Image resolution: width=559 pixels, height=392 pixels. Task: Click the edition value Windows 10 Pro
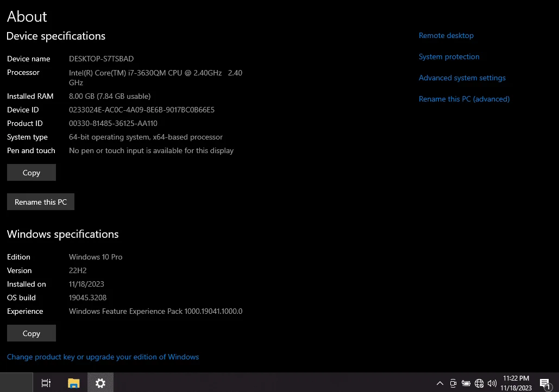pyautogui.click(x=96, y=257)
